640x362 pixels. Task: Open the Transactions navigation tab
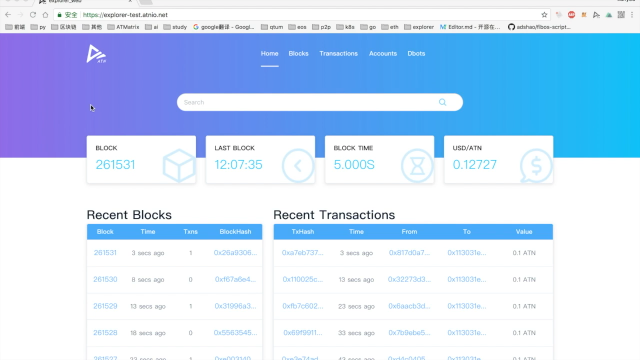[338, 53]
